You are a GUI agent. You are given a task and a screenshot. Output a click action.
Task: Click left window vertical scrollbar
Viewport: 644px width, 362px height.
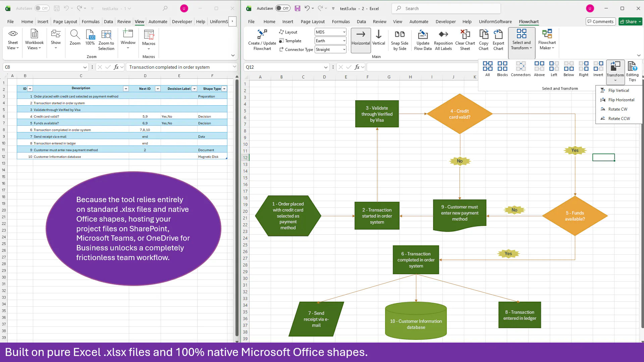237,208
